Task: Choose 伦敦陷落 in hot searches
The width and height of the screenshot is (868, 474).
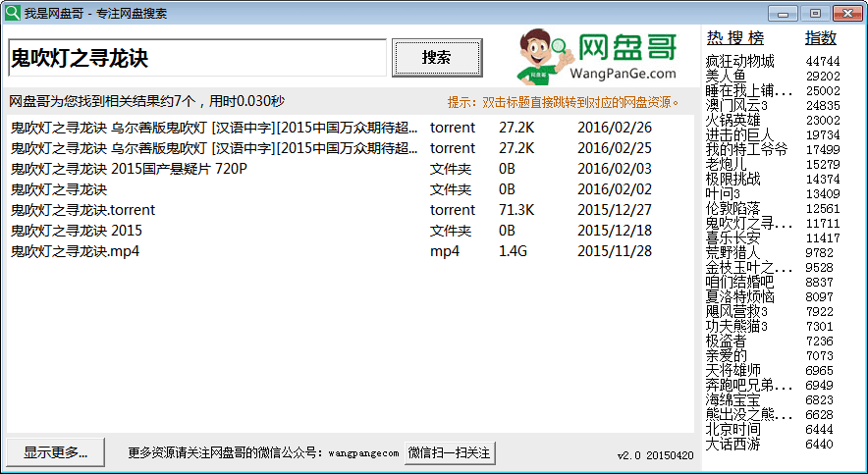Action: click(x=732, y=208)
